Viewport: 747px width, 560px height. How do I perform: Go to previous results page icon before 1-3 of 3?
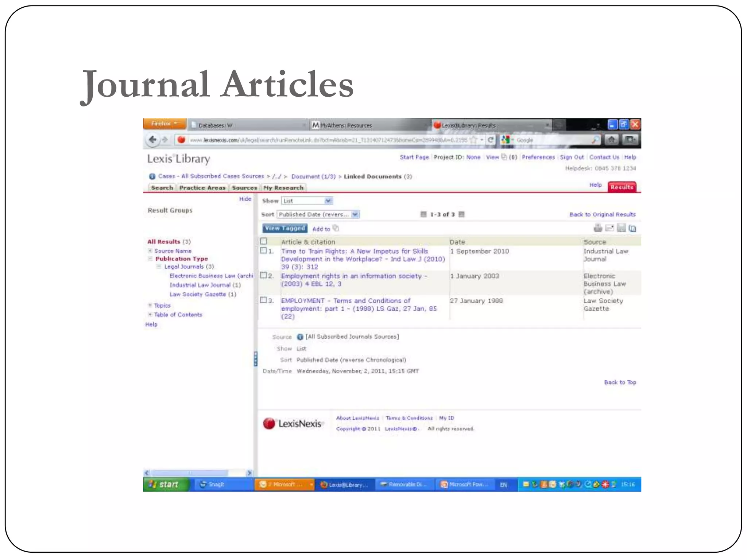click(423, 214)
